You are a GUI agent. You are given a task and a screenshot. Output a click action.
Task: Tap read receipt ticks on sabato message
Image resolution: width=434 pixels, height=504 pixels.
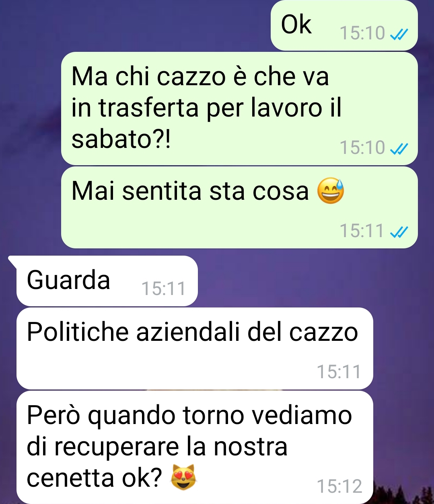click(x=399, y=150)
